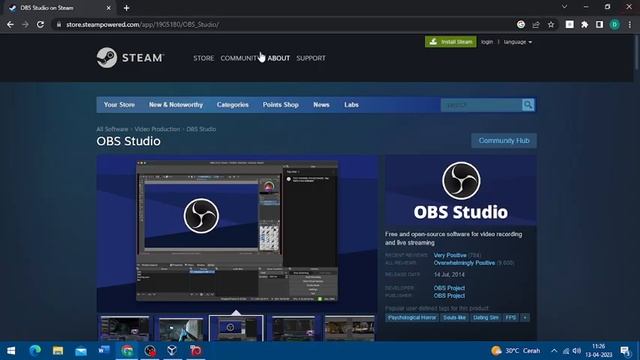
Task: Select the second screenshot thumbnail
Action: coord(181,328)
